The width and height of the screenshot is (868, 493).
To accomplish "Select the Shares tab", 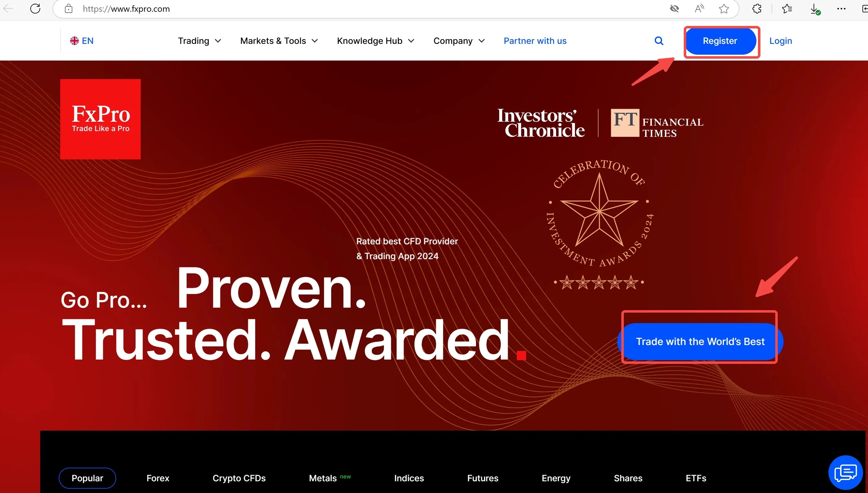I will click(628, 478).
